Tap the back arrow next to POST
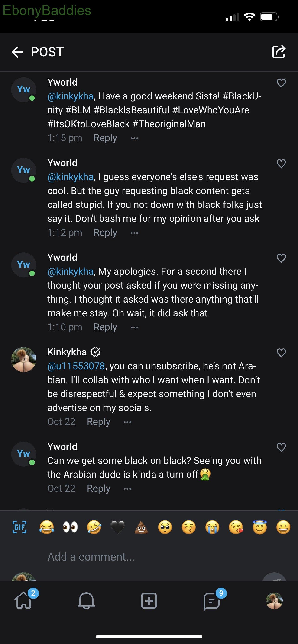 17,52
